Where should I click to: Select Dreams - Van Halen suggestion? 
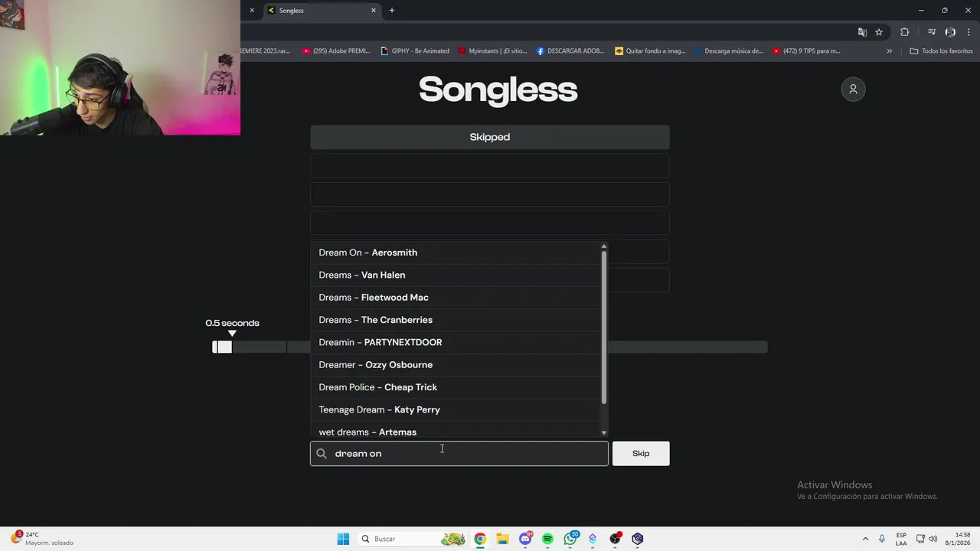point(456,275)
